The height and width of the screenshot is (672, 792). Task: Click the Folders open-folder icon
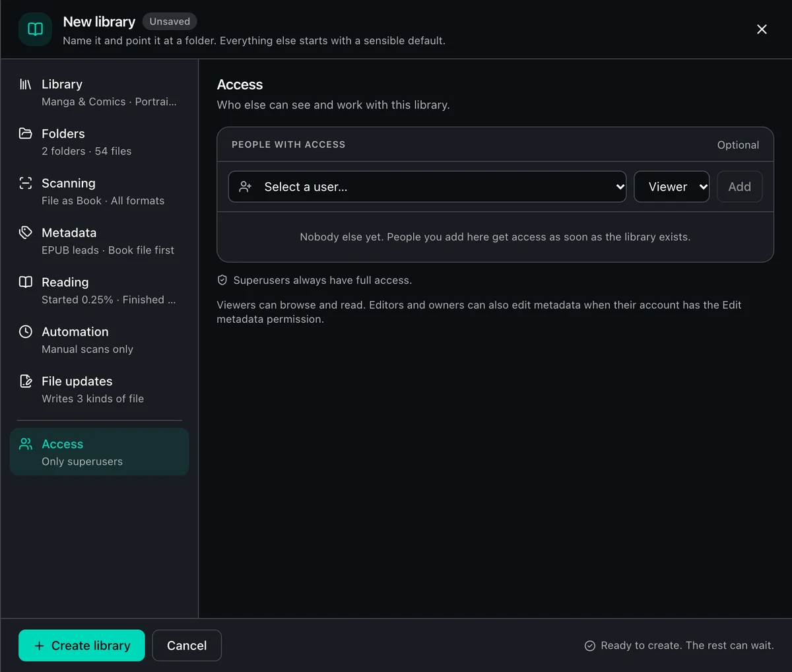tap(26, 133)
